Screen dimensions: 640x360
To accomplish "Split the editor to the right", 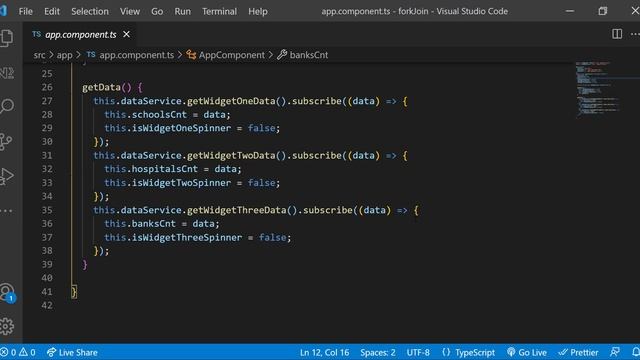I will click(x=617, y=34).
